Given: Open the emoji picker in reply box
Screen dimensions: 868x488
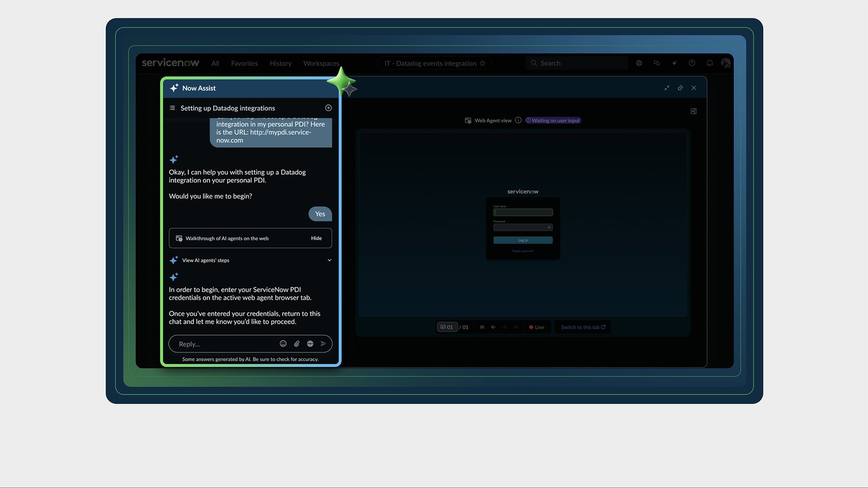Looking at the screenshot, I should [x=283, y=344].
